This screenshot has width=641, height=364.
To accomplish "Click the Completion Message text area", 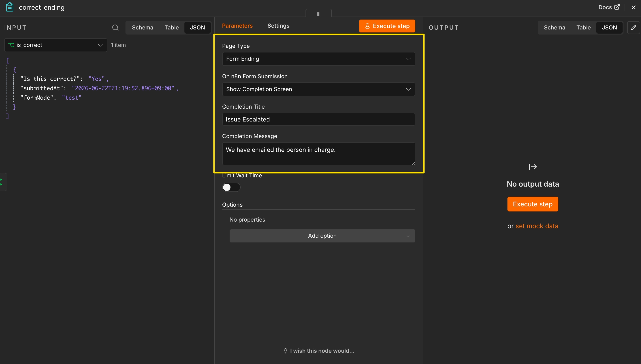I will [318, 153].
